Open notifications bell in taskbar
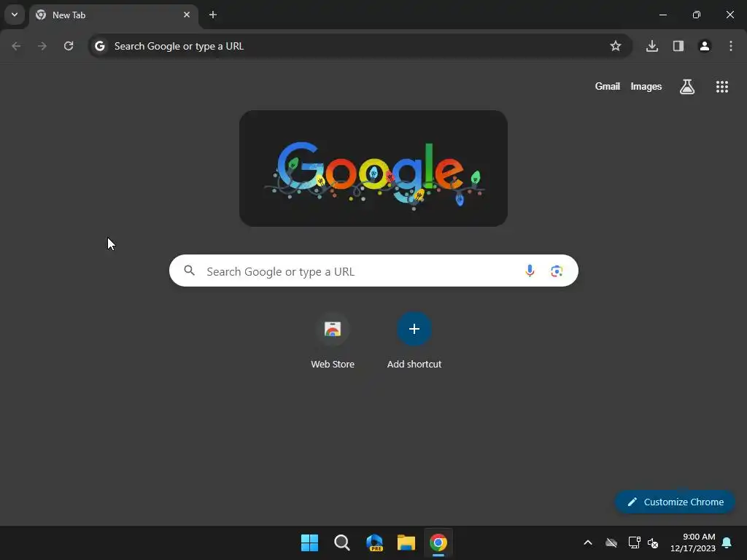The image size is (747, 560). point(727,542)
